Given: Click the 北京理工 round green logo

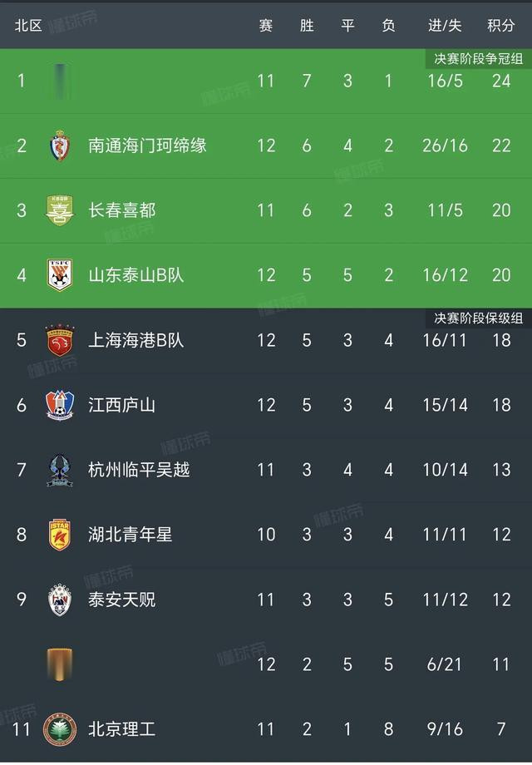Looking at the screenshot, I should point(60,729).
